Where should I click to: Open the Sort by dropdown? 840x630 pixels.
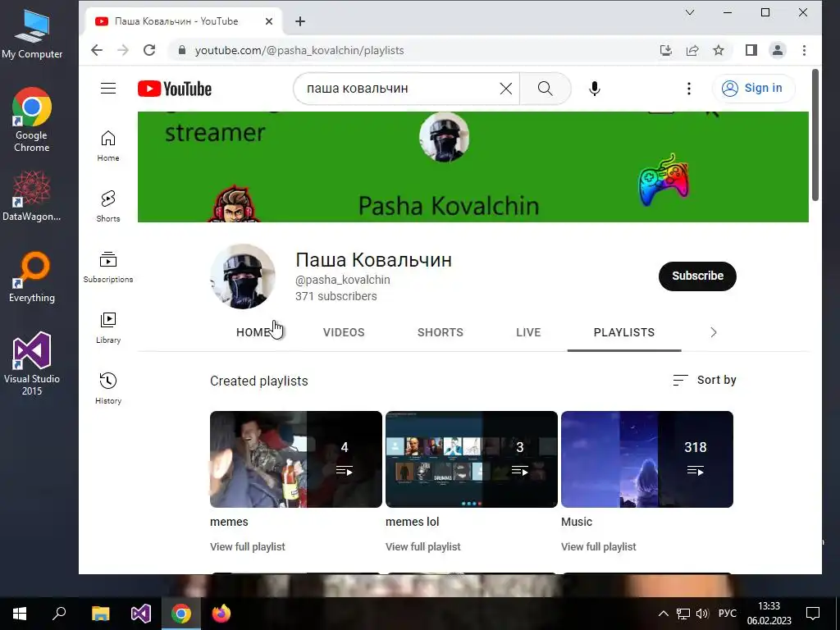(705, 380)
